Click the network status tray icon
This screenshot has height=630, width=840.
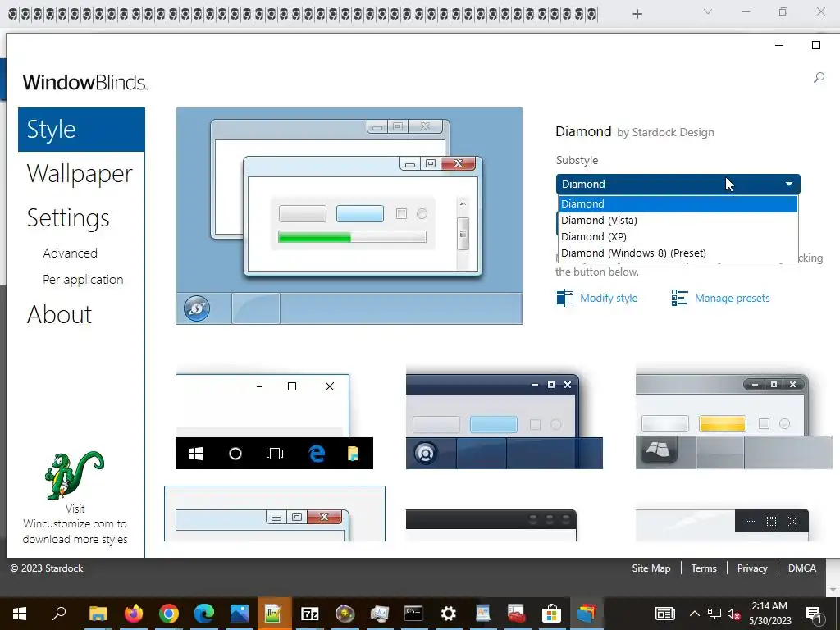pos(714,614)
